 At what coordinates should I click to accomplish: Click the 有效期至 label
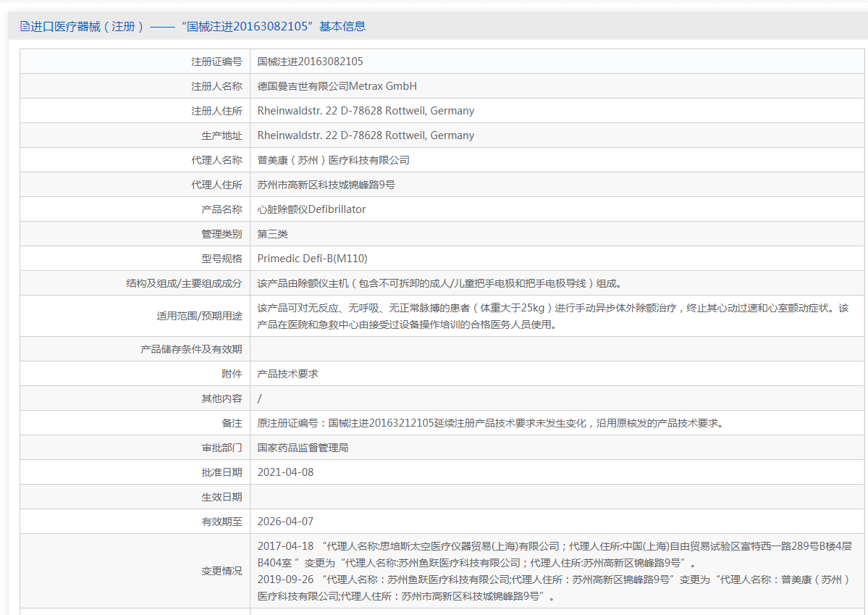222,522
